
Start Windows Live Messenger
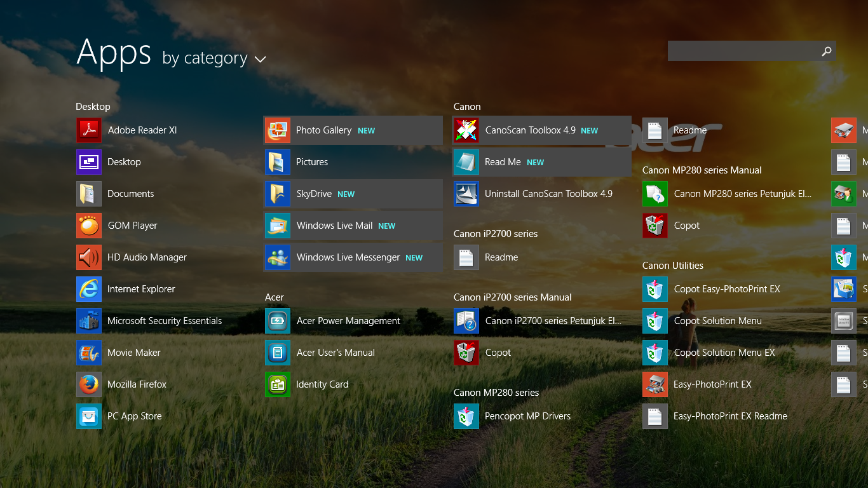353,257
